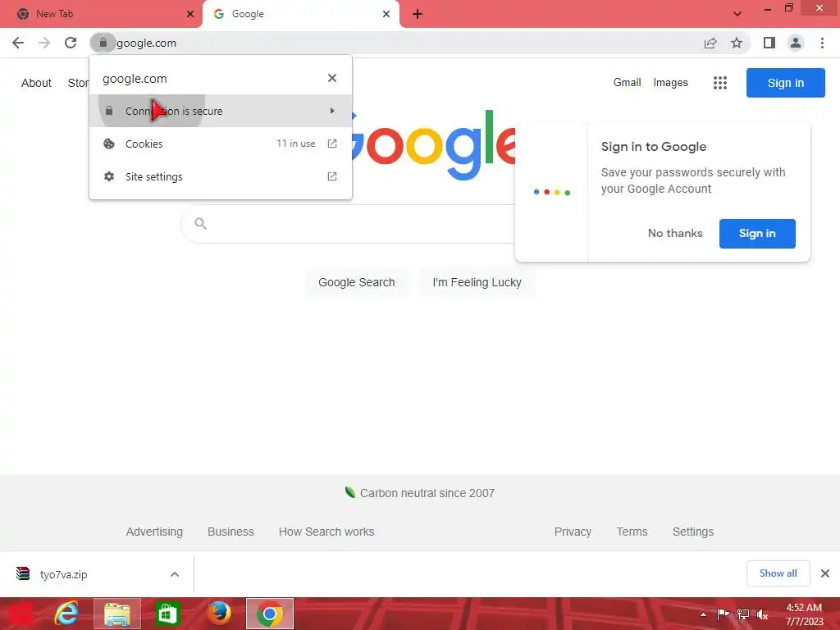Click the Google Search button
Screen dimensions: 840x630
click(356, 282)
